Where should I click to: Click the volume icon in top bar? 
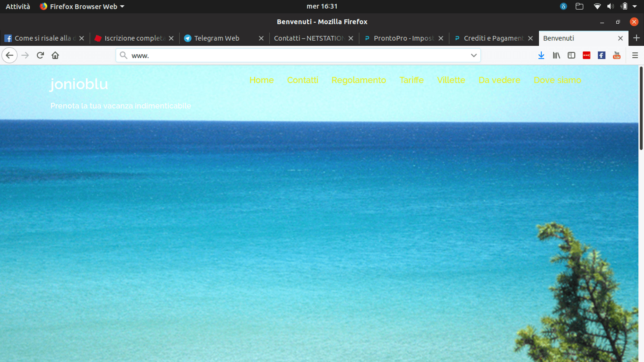[610, 7]
